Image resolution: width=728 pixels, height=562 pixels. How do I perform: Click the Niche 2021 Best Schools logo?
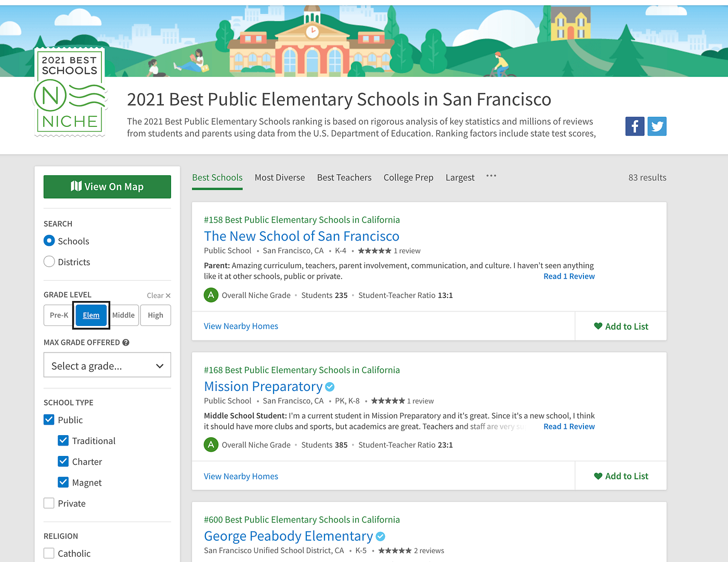(70, 92)
